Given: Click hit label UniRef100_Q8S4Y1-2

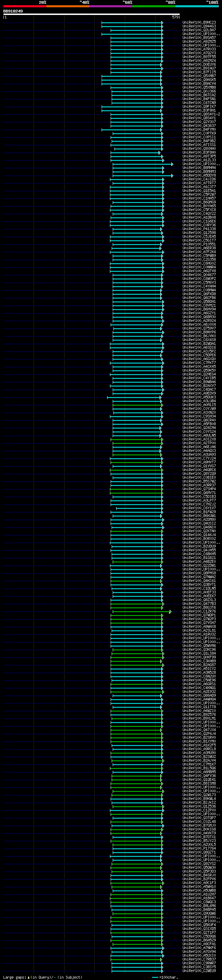Looking at the screenshot, I should click(x=201, y=114).
